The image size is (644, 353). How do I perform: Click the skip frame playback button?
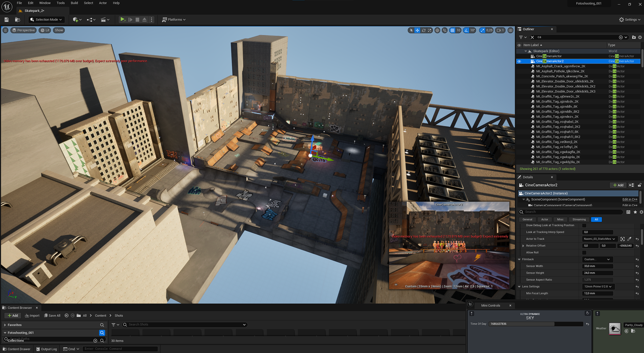pos(130,19)
